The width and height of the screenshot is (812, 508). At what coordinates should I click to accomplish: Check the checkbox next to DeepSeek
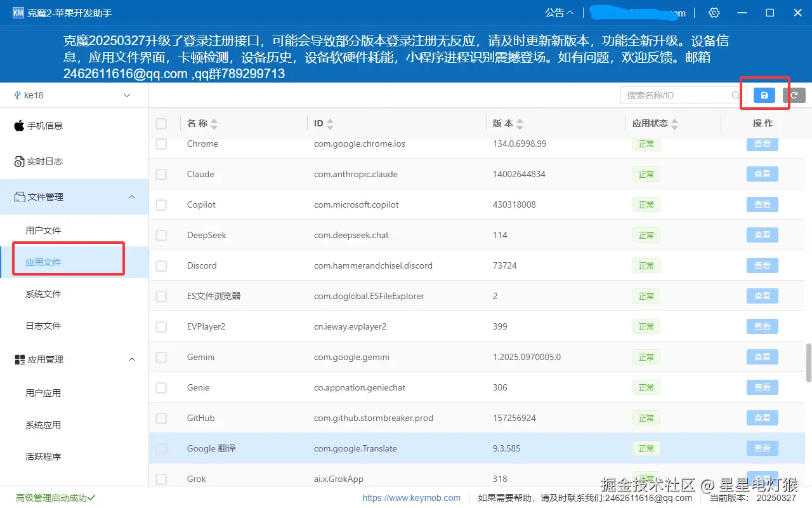coord(161,235)
